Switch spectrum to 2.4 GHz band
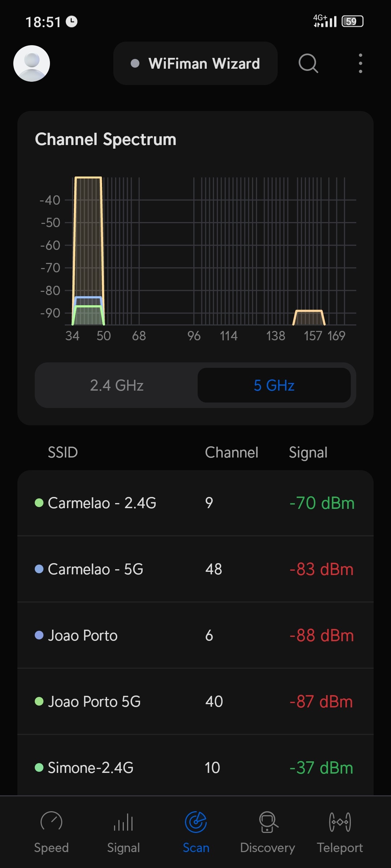The image size is (391, 868). [117, 386]
